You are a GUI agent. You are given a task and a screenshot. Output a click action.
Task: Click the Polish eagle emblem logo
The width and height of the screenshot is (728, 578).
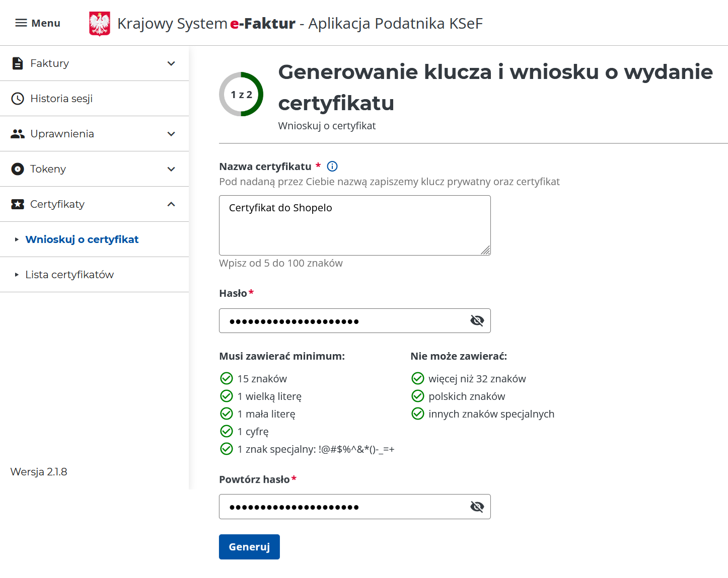click(x=100, y=24)
